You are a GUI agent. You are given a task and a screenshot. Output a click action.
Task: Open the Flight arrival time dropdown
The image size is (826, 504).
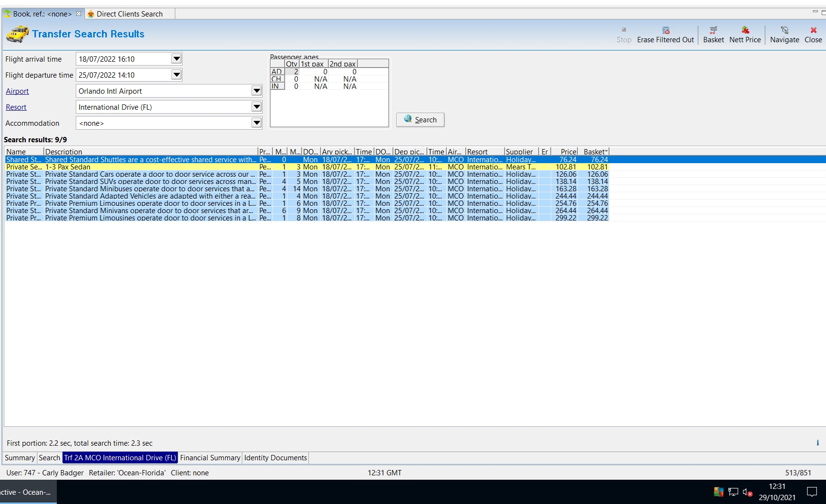pos(177,59)
